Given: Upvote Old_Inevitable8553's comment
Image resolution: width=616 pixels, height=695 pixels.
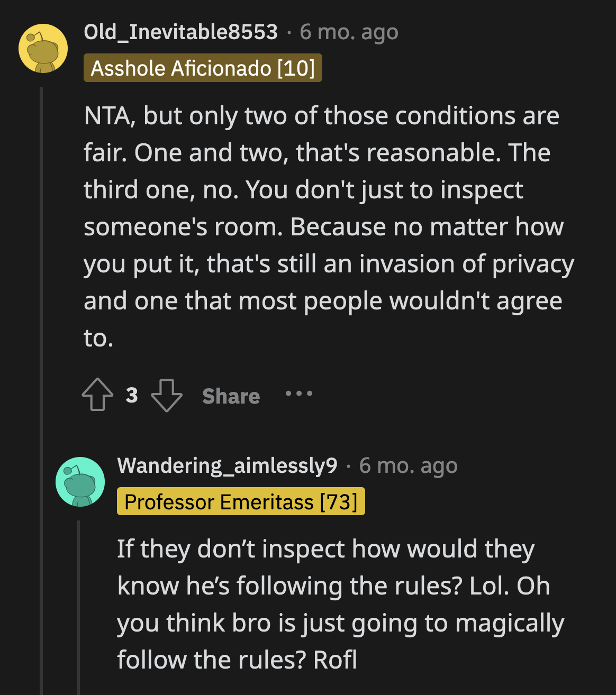Looking at the screenshot, I should coord(97,394).
